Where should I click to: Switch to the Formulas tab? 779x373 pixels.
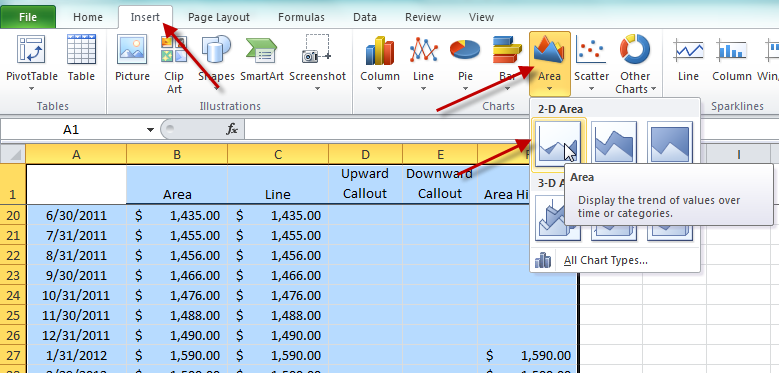coord(301,17)
